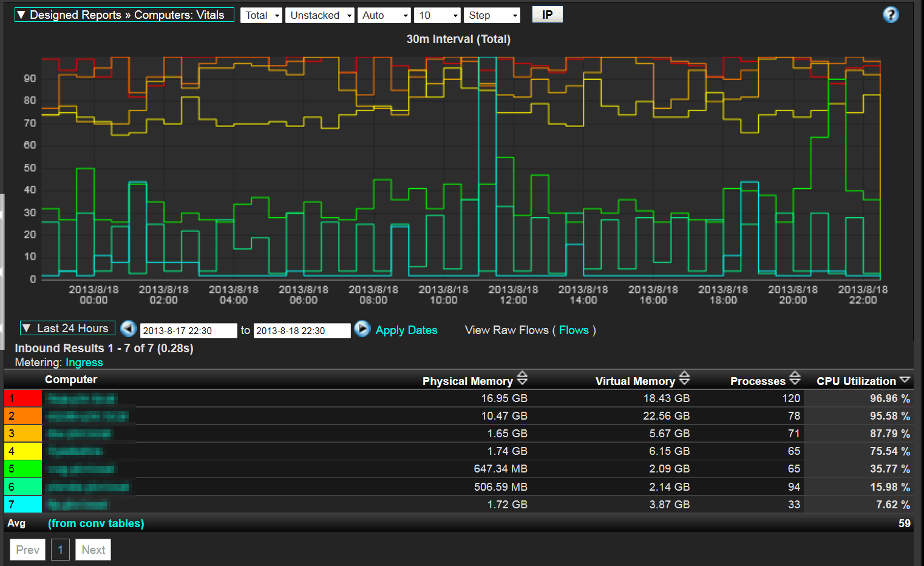Open the Step graph type dropdown
Screen dimensions: 924x566
[492, 15]
